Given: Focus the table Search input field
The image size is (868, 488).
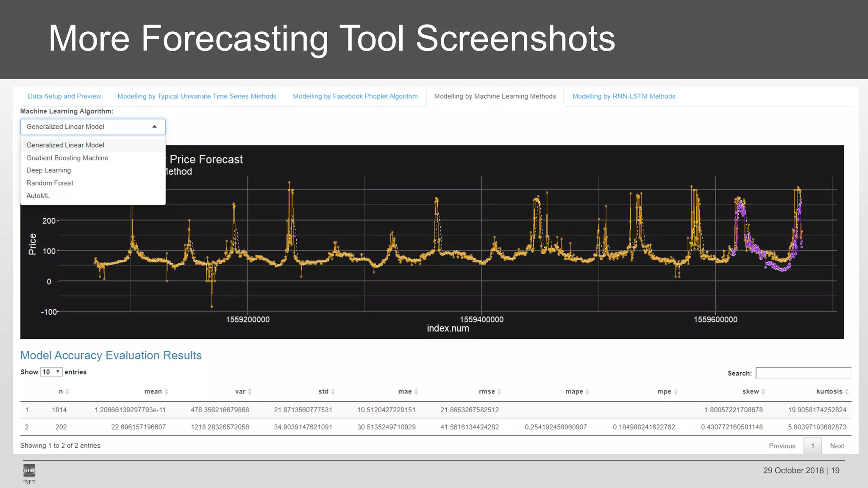Looking at the screenshot, I should pyautogui.click(x=803, y=373).
